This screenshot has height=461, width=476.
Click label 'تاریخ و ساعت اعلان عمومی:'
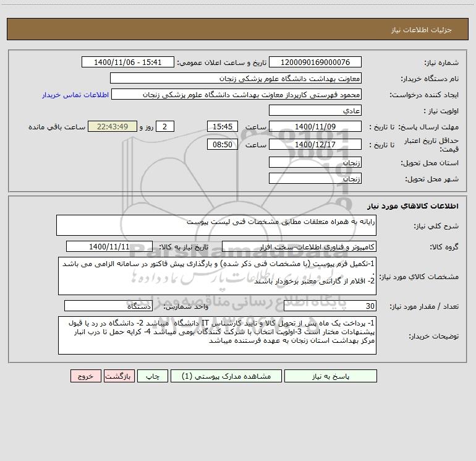[x=221, y=62]
